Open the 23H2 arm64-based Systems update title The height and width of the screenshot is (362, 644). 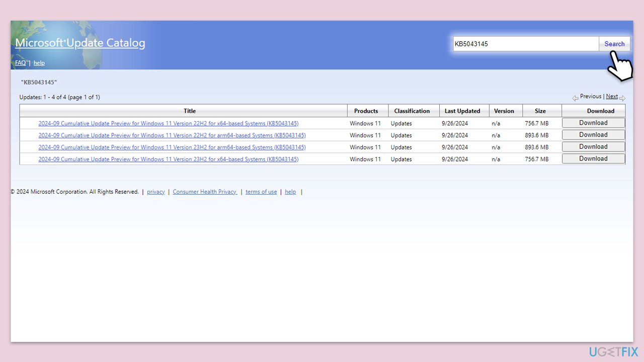(172, 147)
